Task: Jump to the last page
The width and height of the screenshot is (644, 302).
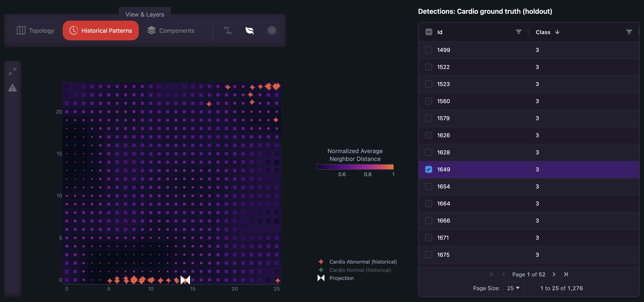Action: 566,274
